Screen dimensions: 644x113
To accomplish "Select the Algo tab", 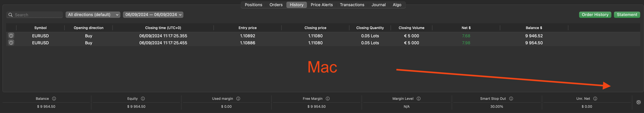I will point(397,5).
